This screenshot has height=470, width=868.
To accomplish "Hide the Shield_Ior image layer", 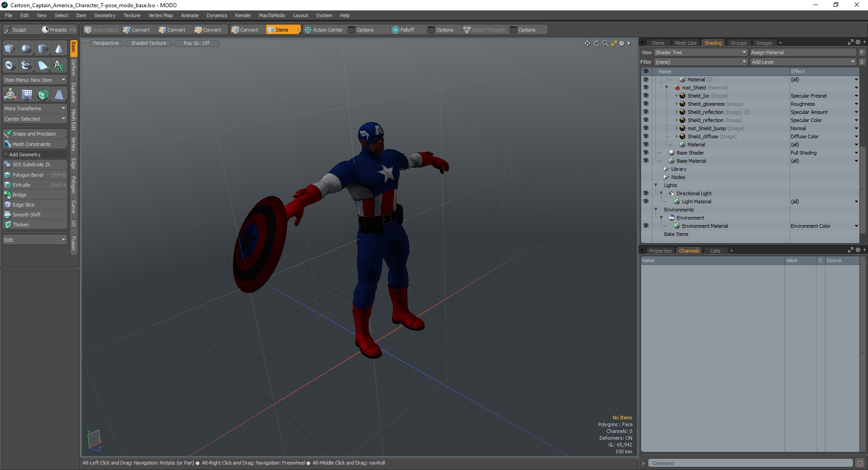I will (646, 96).
